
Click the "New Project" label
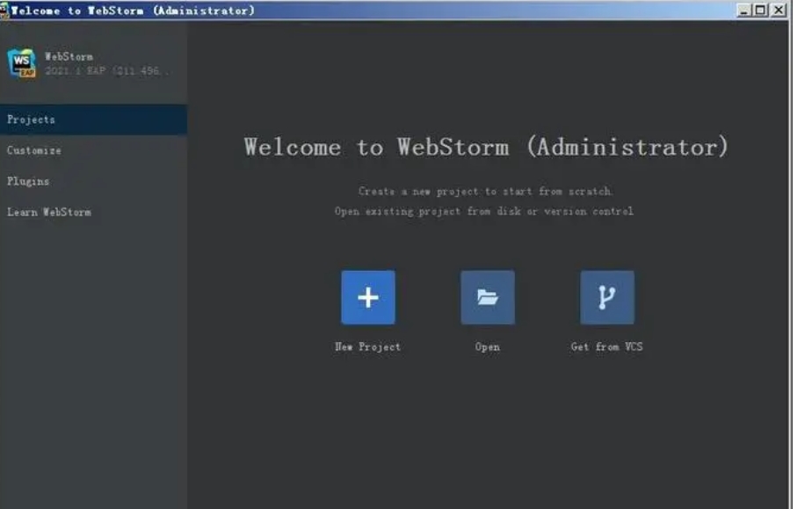367,346
